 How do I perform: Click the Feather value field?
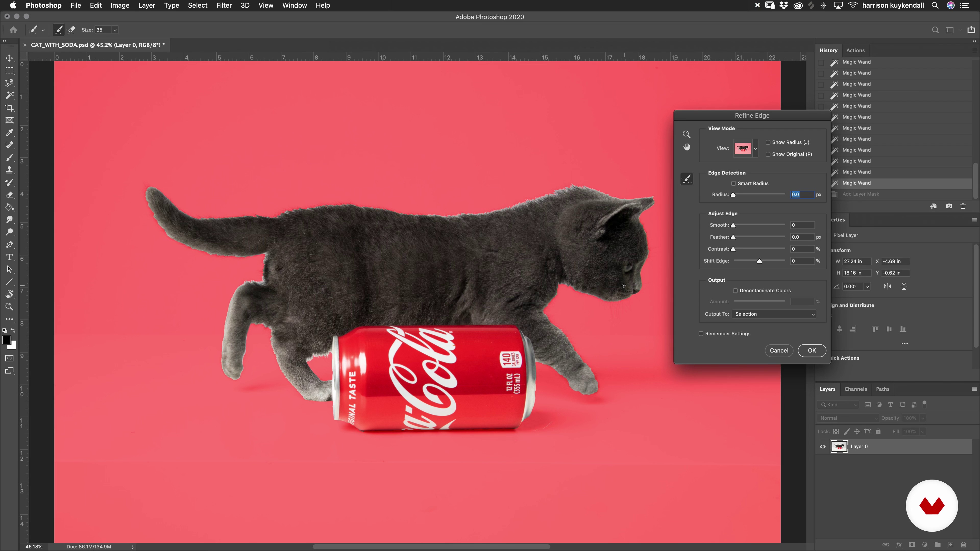802,237
